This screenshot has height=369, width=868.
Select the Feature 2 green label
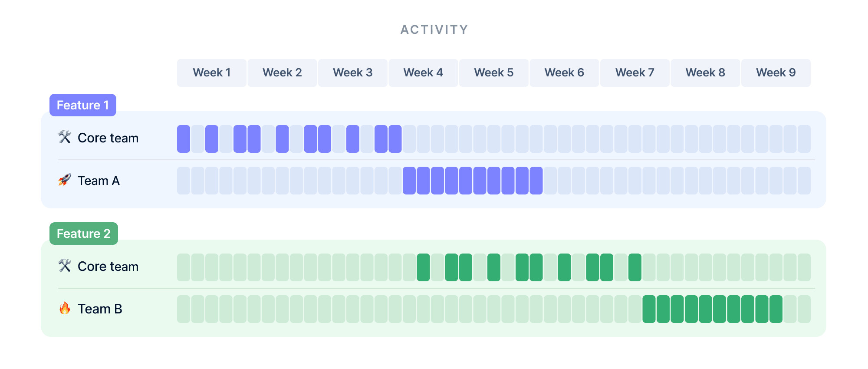click(x=83, y=234)
